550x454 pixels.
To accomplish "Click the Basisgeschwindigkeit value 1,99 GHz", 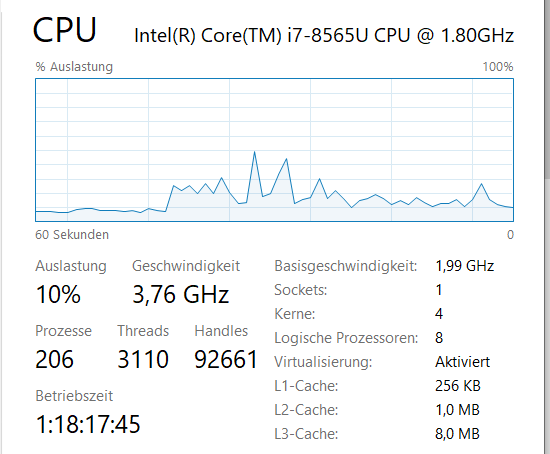I will (x=464, y=266).
